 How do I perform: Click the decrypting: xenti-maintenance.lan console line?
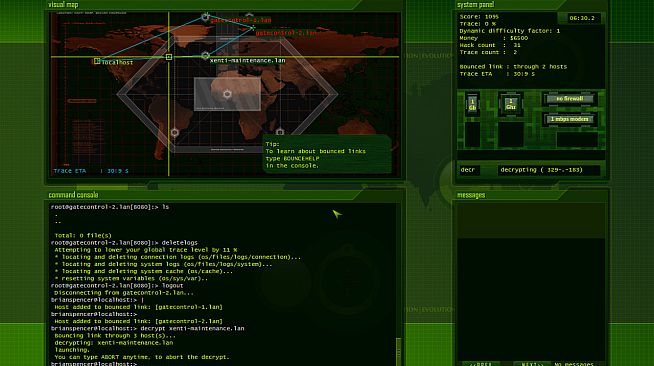point(114,343)
